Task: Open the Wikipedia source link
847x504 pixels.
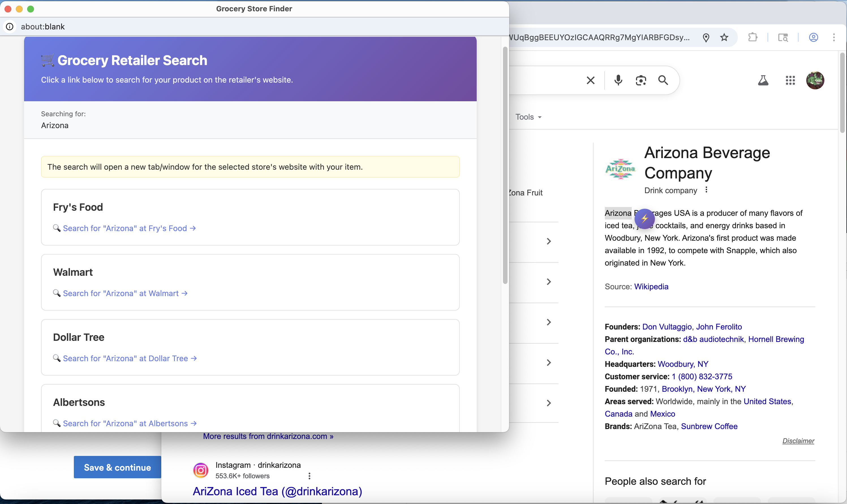Action: [x=651, y=286]
